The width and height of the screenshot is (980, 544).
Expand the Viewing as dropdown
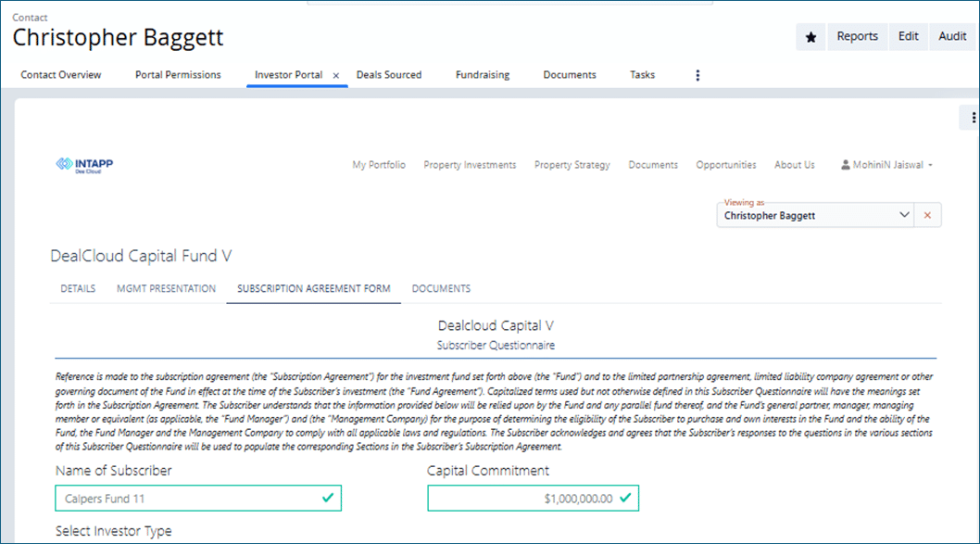tap(905, 215)
